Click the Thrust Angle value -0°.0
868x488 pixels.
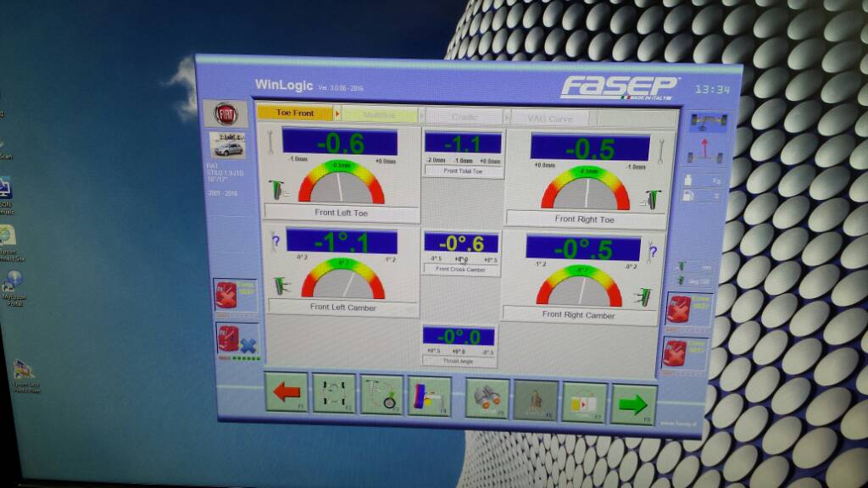point(459,336)
